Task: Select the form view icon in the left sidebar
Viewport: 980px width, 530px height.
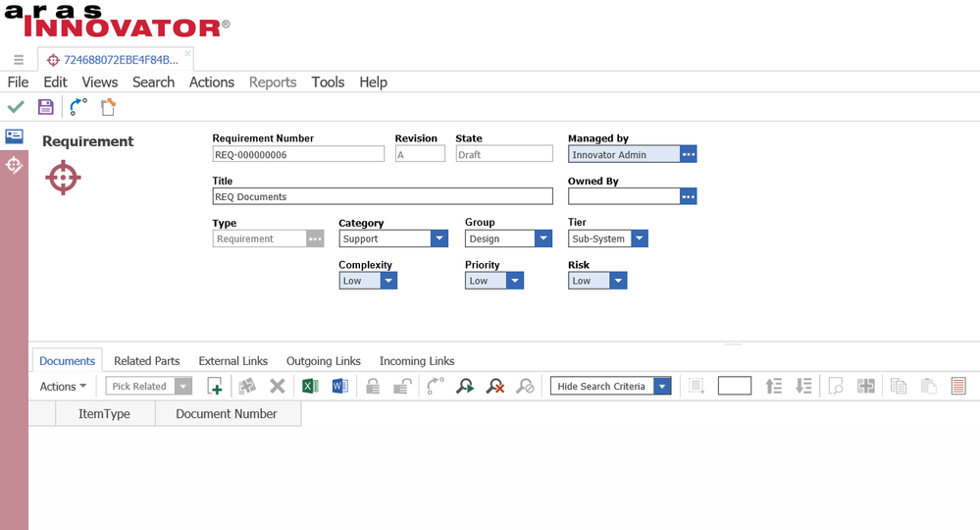Action: [14, 136]
